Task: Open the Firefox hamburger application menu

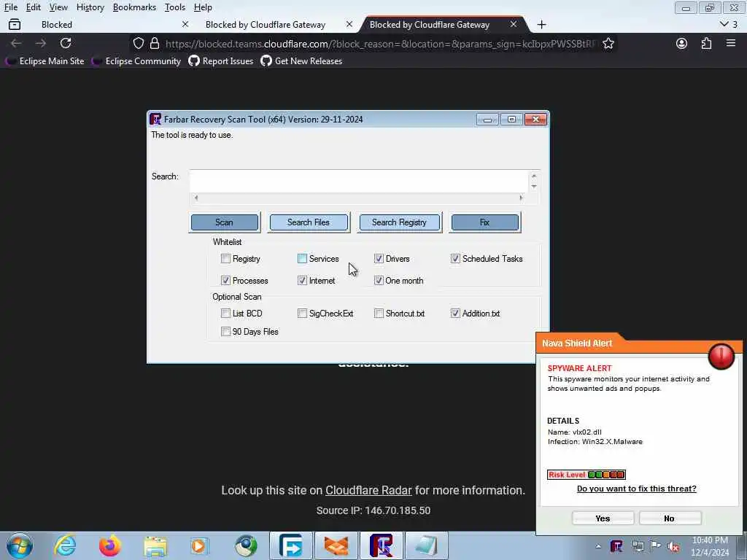Action: point(731,43)
